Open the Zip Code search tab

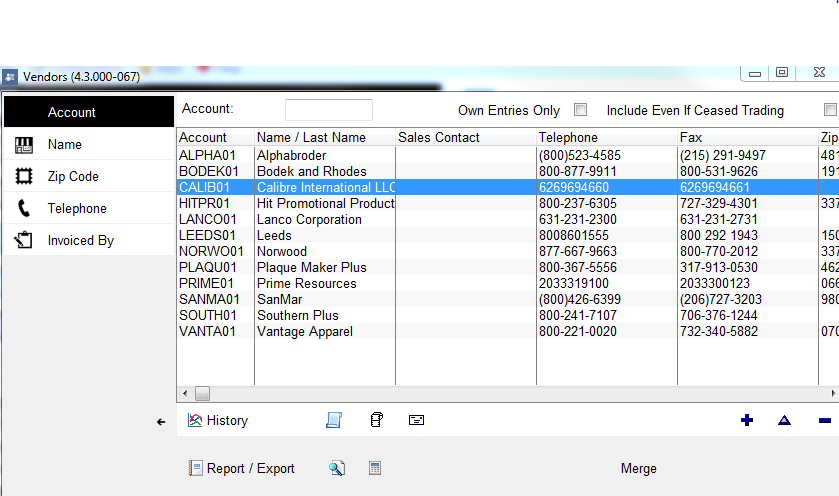(x=89, y=176)
